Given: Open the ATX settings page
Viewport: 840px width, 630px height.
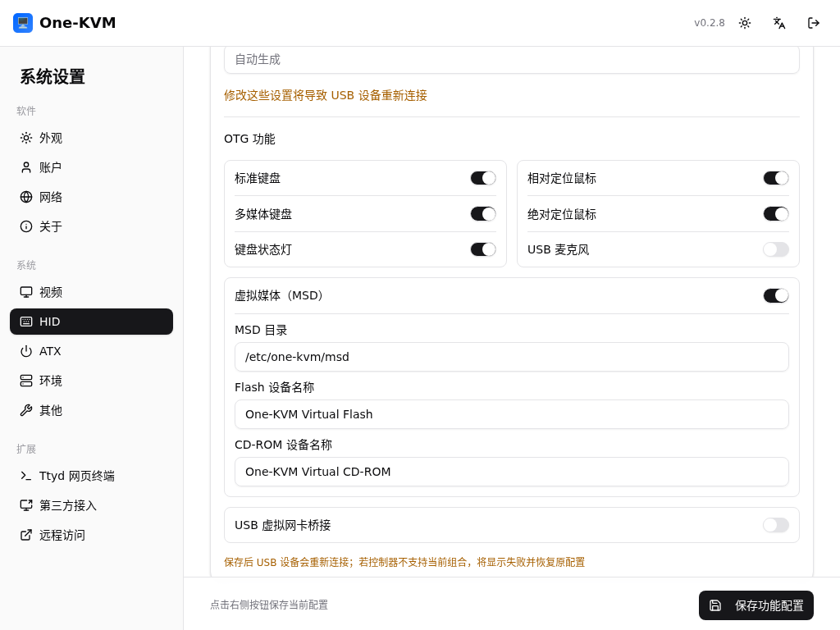Looking at the screenshot, I should tap(92, 351).
